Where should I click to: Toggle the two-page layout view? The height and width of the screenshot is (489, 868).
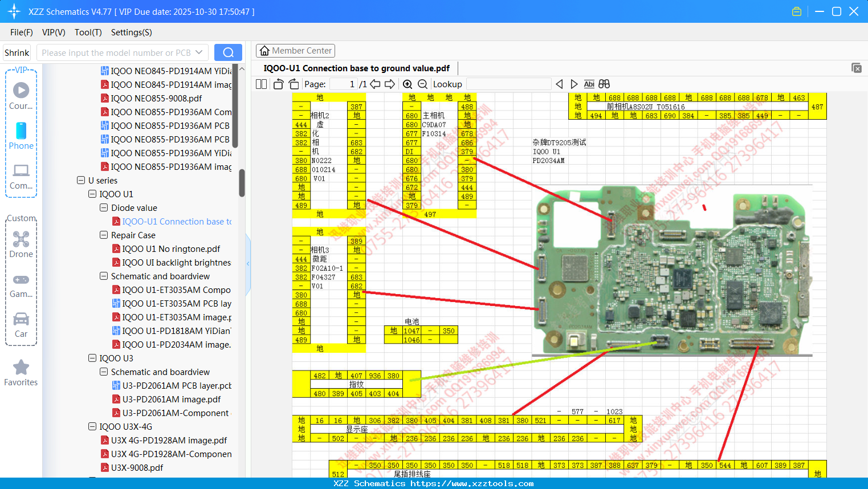261,84
